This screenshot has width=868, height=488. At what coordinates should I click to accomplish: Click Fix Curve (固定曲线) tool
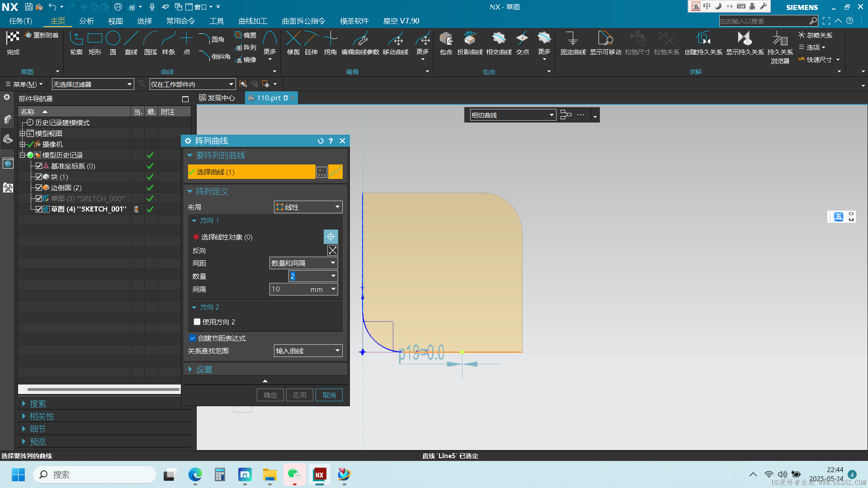pyautogui.click(x=573, y=43)
